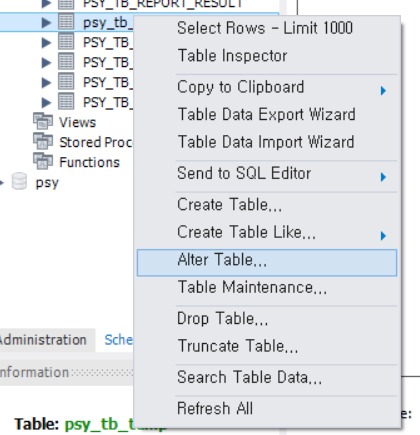420x435 pixels.
Task: Switch to the Schemas tab
Action: [119, 340]
